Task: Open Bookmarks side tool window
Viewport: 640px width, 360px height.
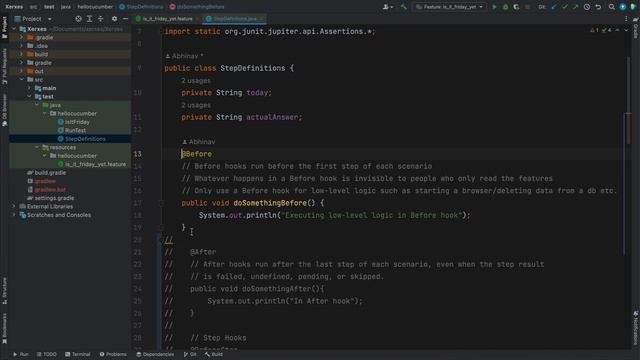Action: 4,328
